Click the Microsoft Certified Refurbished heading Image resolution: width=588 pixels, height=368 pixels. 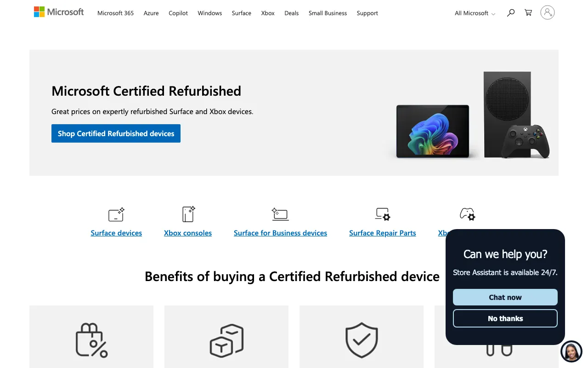pyautogui.click(x=147, y=91)
